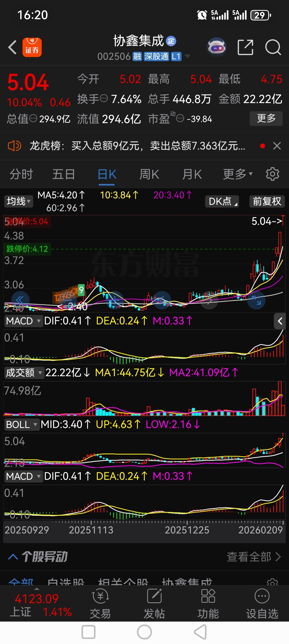Dismiss the 龙虎榜 news banner
The height and width of the screenshot is (644, 289).
pyautogui.click(x=277, y=146)
